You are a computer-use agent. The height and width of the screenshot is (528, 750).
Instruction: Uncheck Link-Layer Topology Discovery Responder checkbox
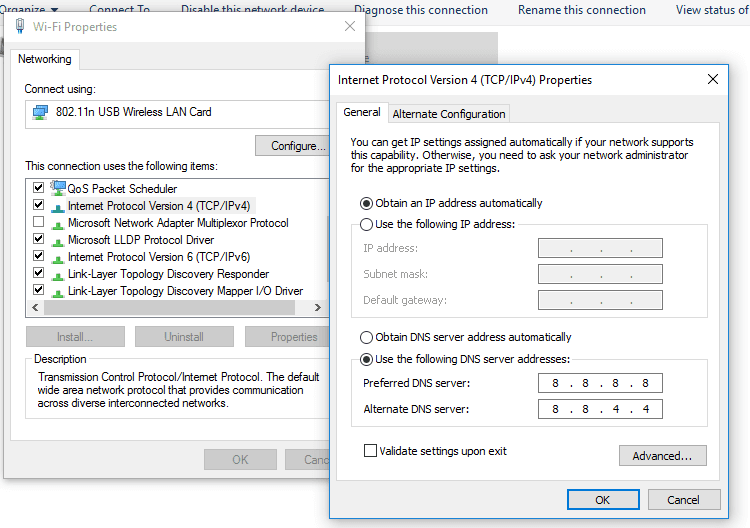pyautogui.click(x=39, y=273)
